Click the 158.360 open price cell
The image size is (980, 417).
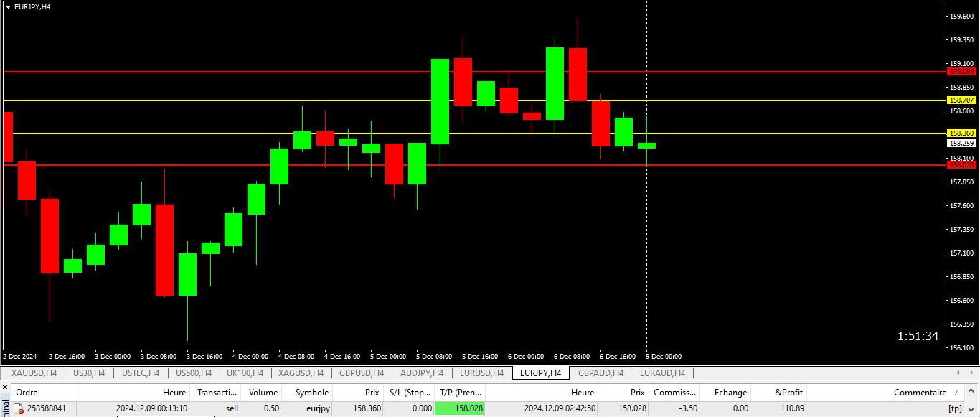(x=366, y=408)
